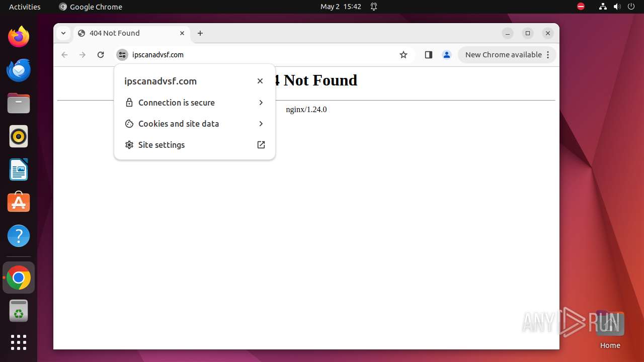Show Applications grid in dock
Screen dimensions: 644x362
click(x=19, y=342)
